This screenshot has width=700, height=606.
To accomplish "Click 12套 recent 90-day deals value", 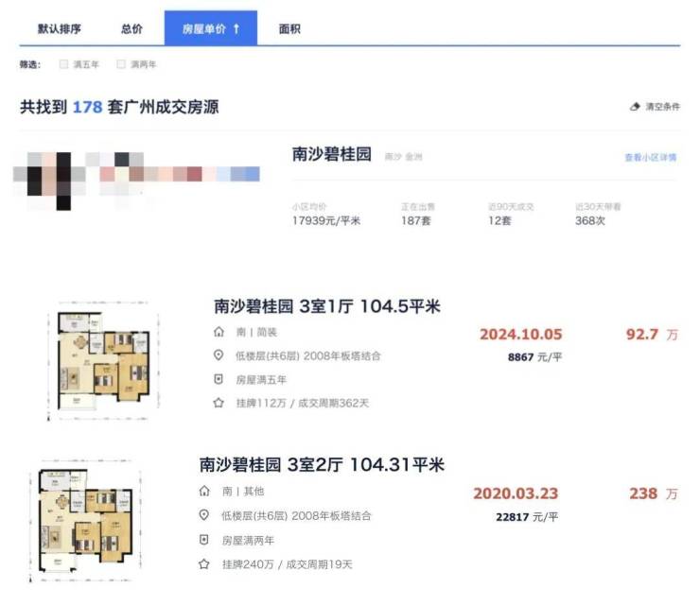I will tap(499, 220).
